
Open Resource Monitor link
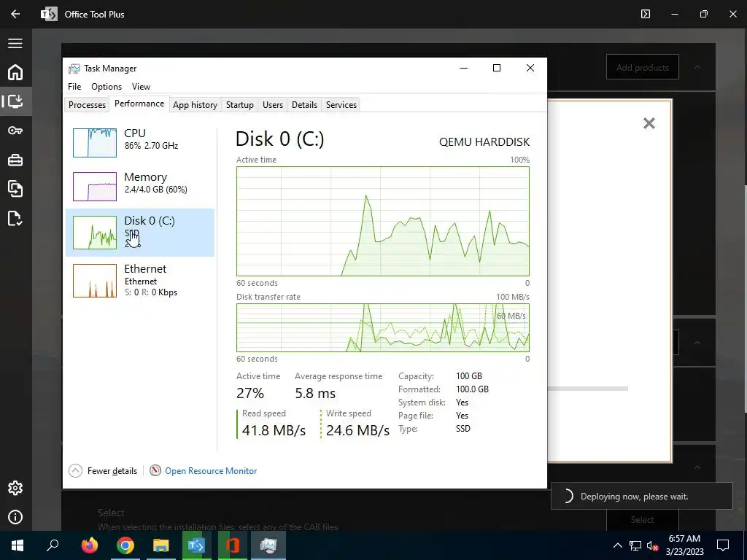pyautogui.click(x=211, y=471)
